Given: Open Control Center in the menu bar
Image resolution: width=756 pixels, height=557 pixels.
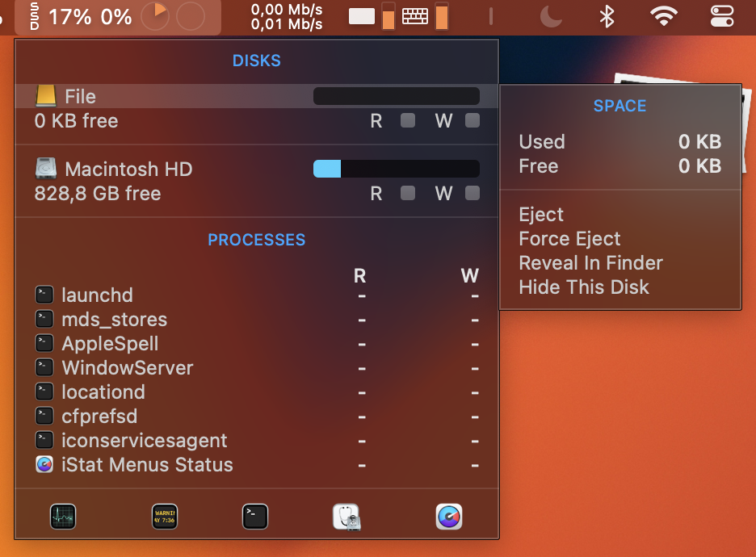Looking at the screenshot, I should pos(722,16).
